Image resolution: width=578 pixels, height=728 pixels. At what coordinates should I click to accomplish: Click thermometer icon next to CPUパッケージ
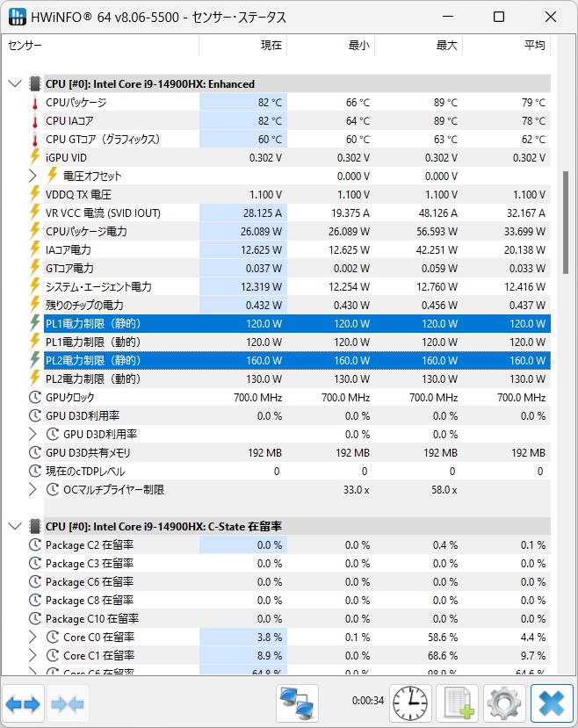[35, 103]
